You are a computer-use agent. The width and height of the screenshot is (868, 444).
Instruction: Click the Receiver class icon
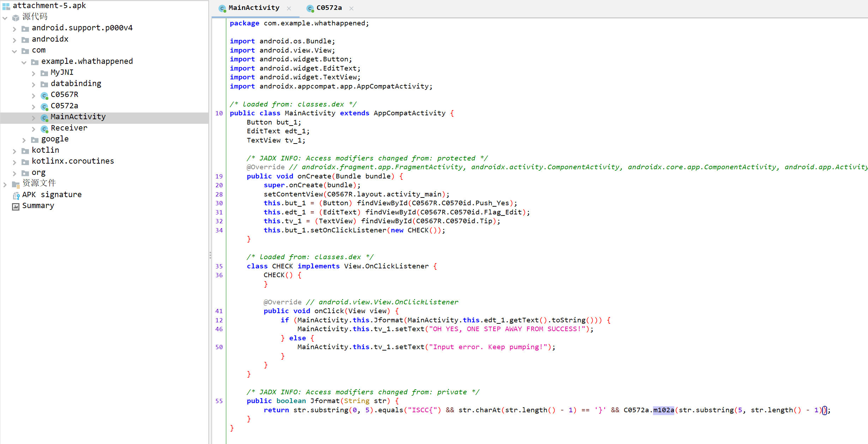(x=44, y=129)
